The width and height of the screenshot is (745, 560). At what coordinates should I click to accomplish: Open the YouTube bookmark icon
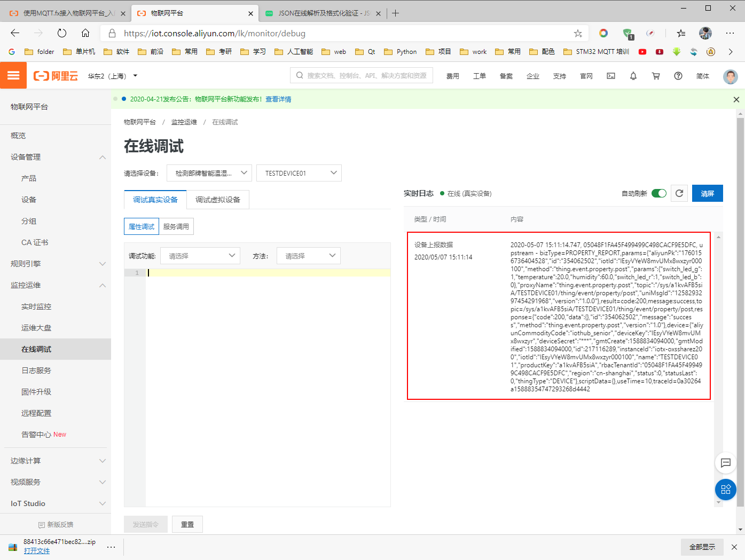[642, 52]
